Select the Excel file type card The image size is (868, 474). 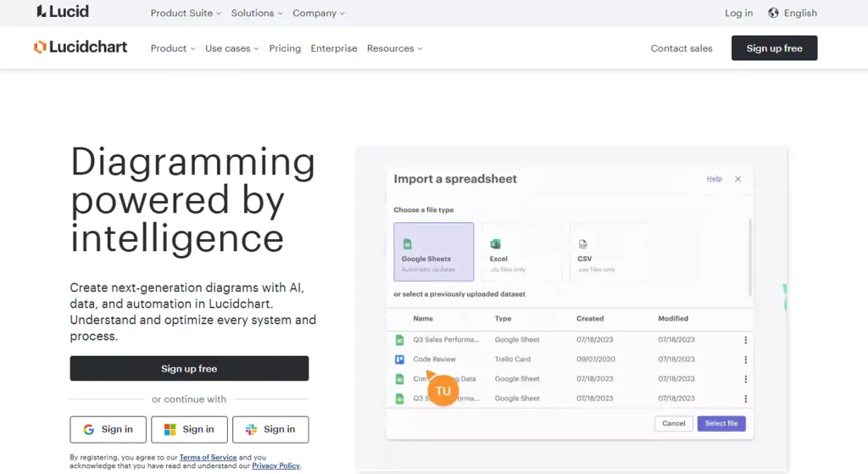pyautogui.click(x=521, y=252)
